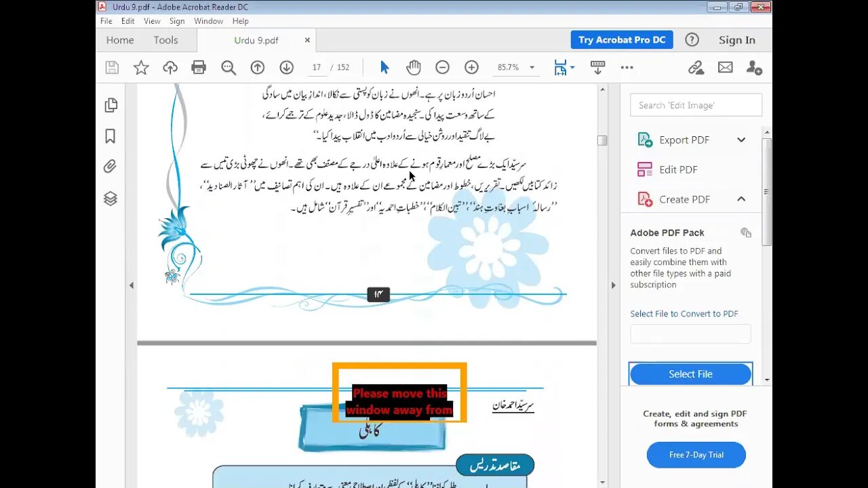Viewport: 868px width, 488px height.
Task: Open the Sign menu
Action: pos(177,21)
